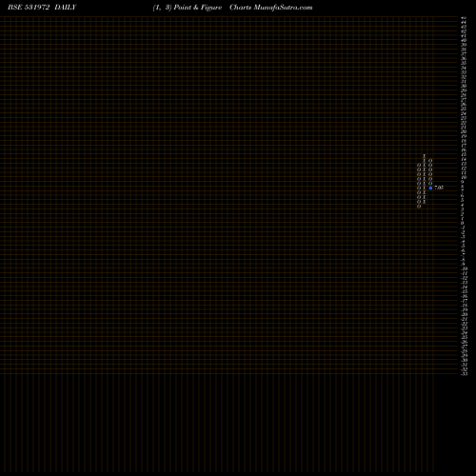Click the lowest O in the first O column

point(419,207)
